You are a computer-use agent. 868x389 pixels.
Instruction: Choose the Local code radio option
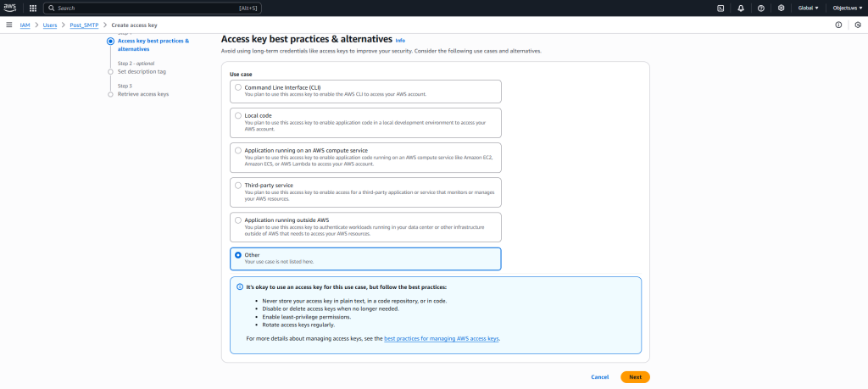(x=238, y=115)
